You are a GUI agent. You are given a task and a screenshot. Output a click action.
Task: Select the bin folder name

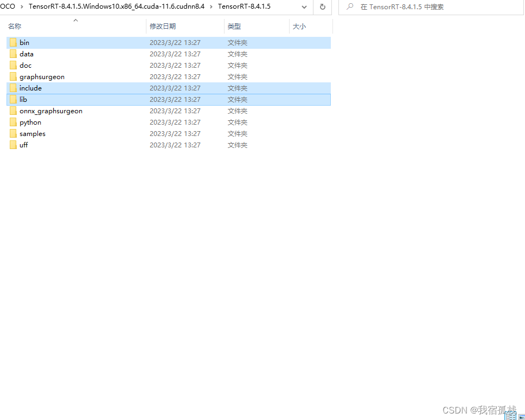point(24,42)
